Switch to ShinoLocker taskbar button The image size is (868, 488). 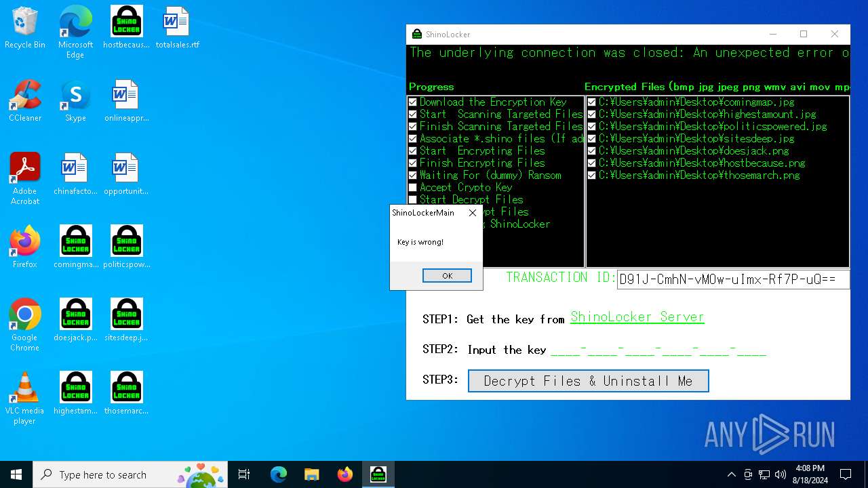(378, 474)
